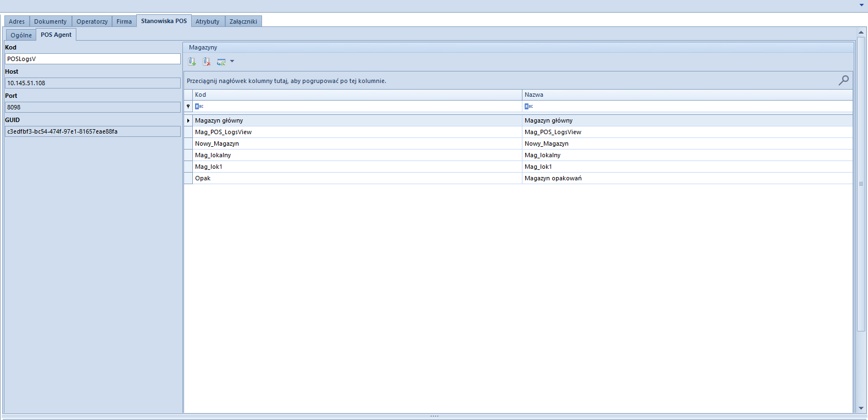Viewport: 868px width, 420px height.
Task: Click the current row indicator arrow
Action: pos(188,120)
